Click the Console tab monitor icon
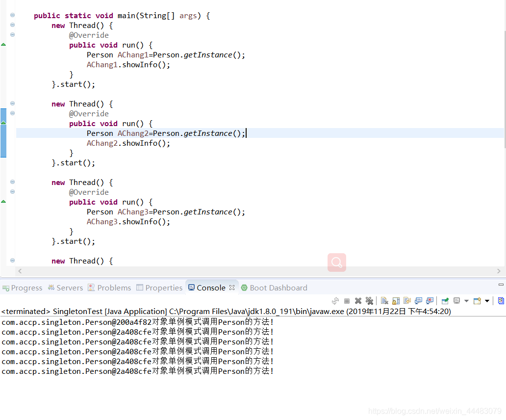Viewport: 506px width, 420px height. point(191,288)
